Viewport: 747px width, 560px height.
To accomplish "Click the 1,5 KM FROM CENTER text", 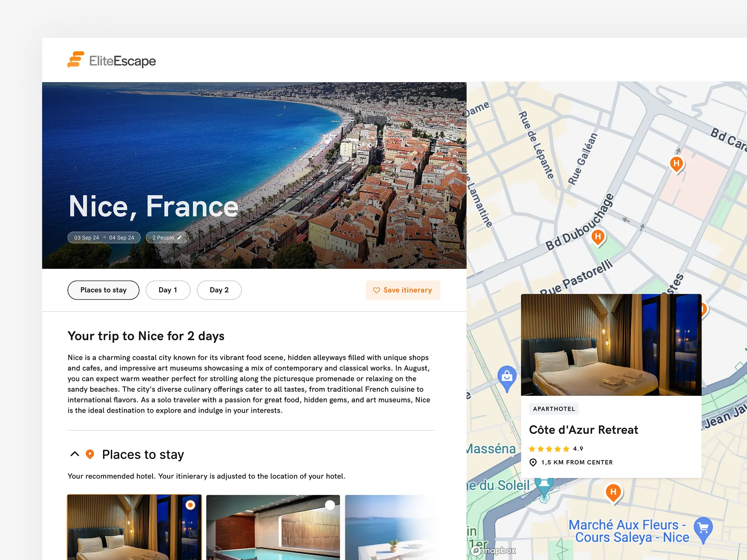I will (577, 462).
